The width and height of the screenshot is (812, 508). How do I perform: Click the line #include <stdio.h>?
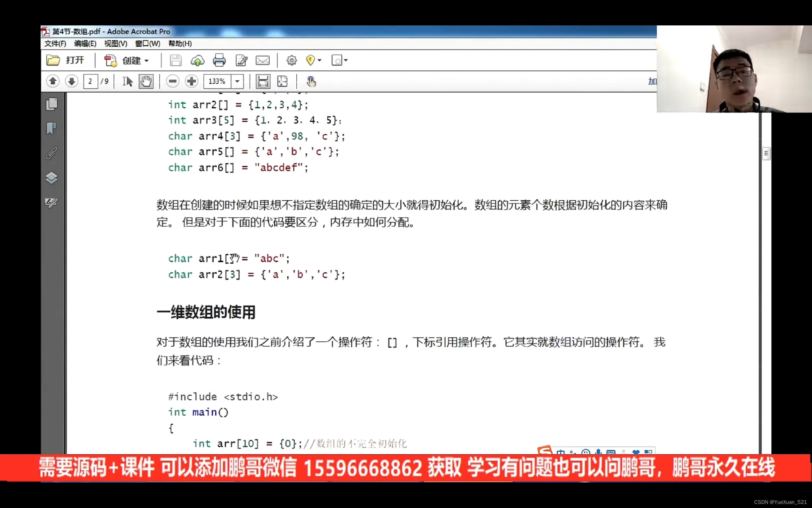click(x=223, y=397)
